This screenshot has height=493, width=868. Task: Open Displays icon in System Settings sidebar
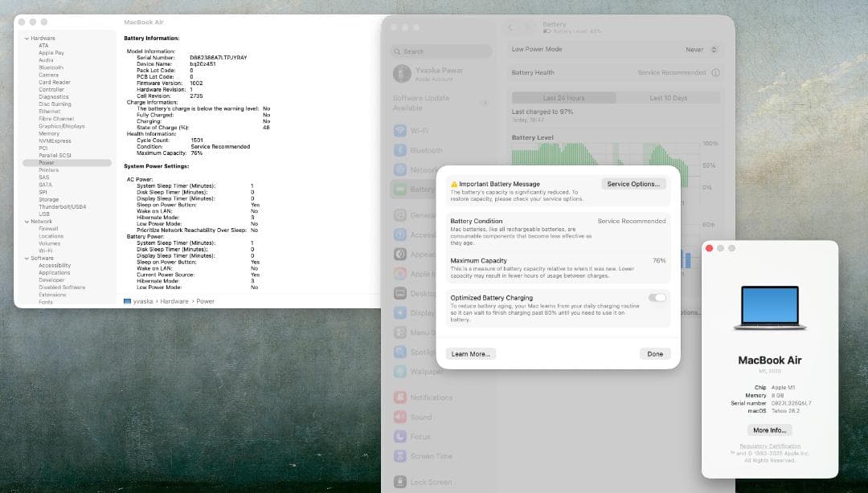click(400, 312)
